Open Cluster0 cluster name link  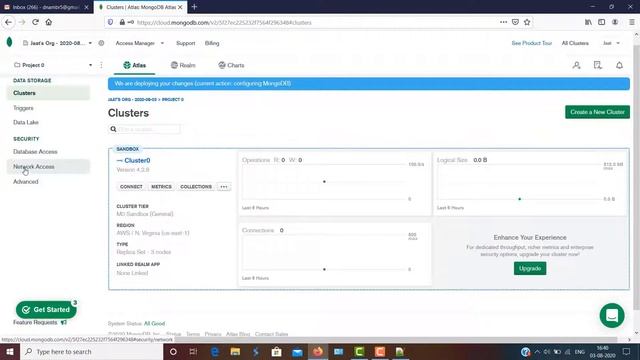click(x=137, y=160)
